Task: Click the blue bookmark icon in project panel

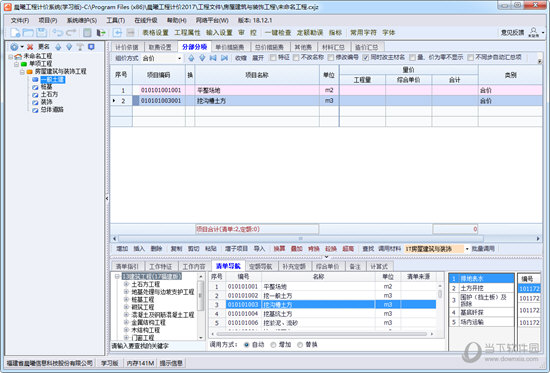Action: [x=91, y=47]
